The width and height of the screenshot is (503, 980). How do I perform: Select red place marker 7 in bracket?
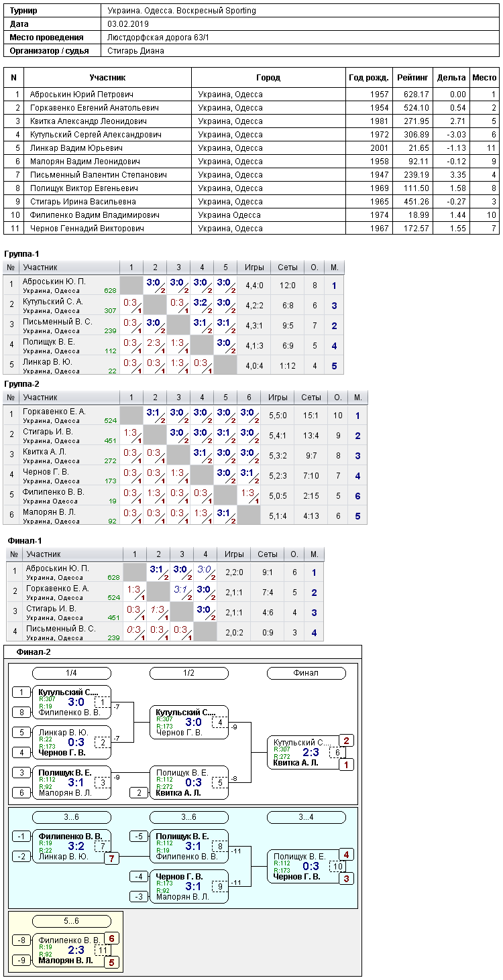pos(112,858)
